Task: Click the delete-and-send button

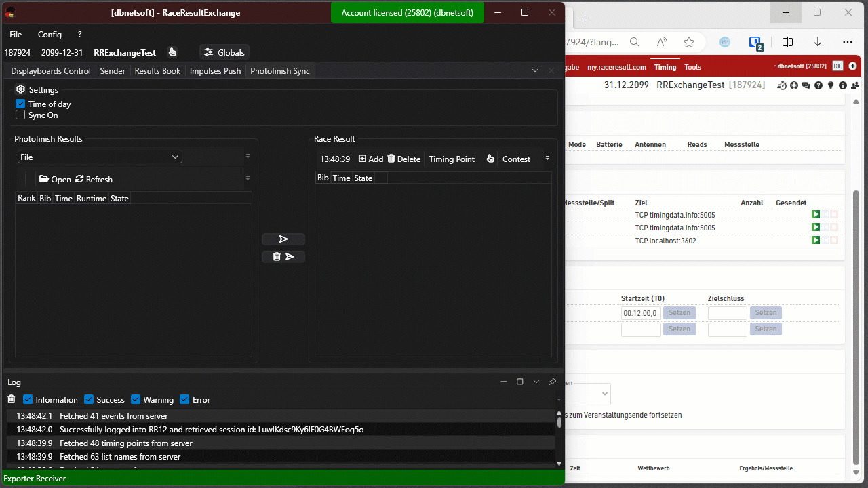Action: coord(283,256)
